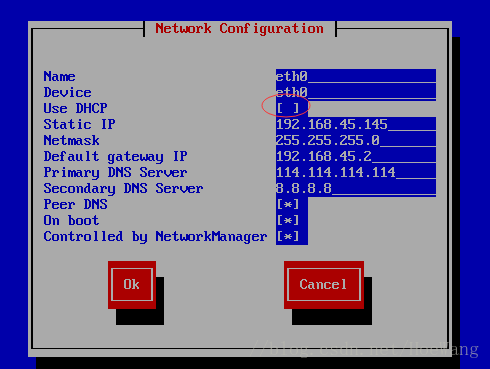This screenshot has width=490, height=369.
Task: Toggle the Use DHCP checkbox
Action: click(x=288, y=108)
